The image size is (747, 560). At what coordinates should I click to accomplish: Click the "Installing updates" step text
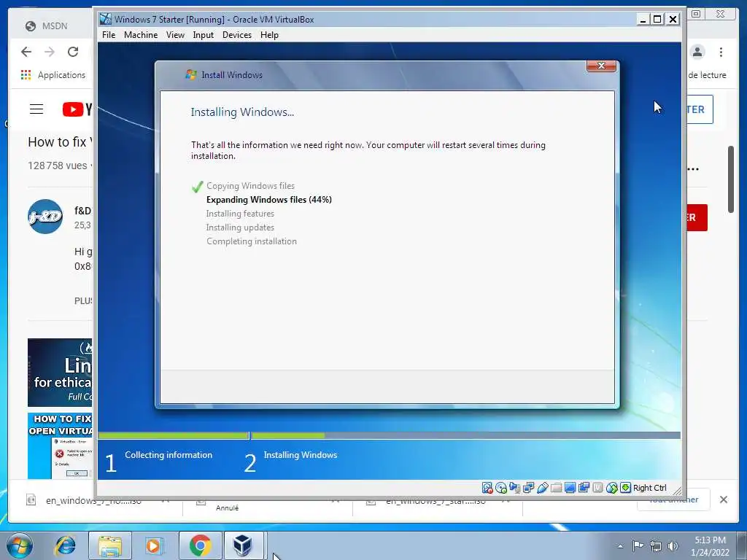point(240,227)
